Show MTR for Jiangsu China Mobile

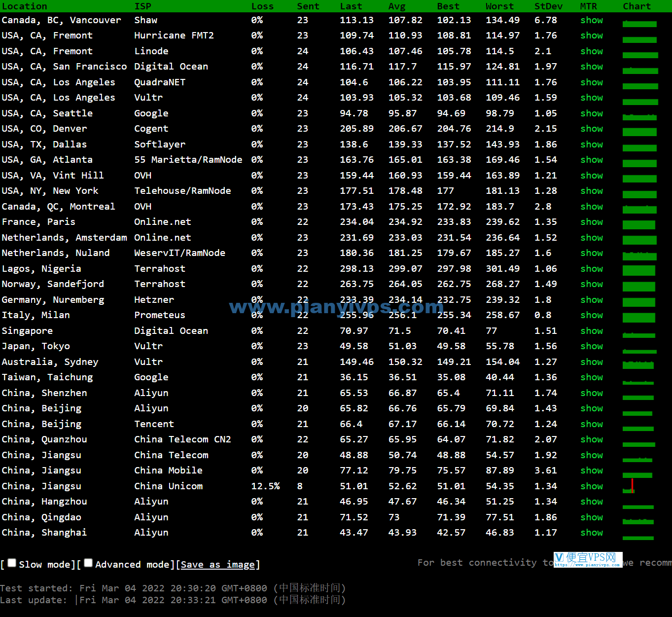592,471
